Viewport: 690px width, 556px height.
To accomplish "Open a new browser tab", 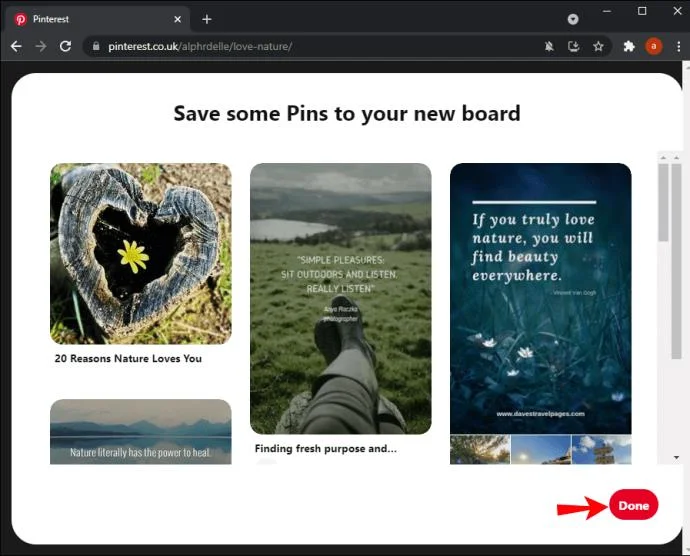I will point(207,19).
